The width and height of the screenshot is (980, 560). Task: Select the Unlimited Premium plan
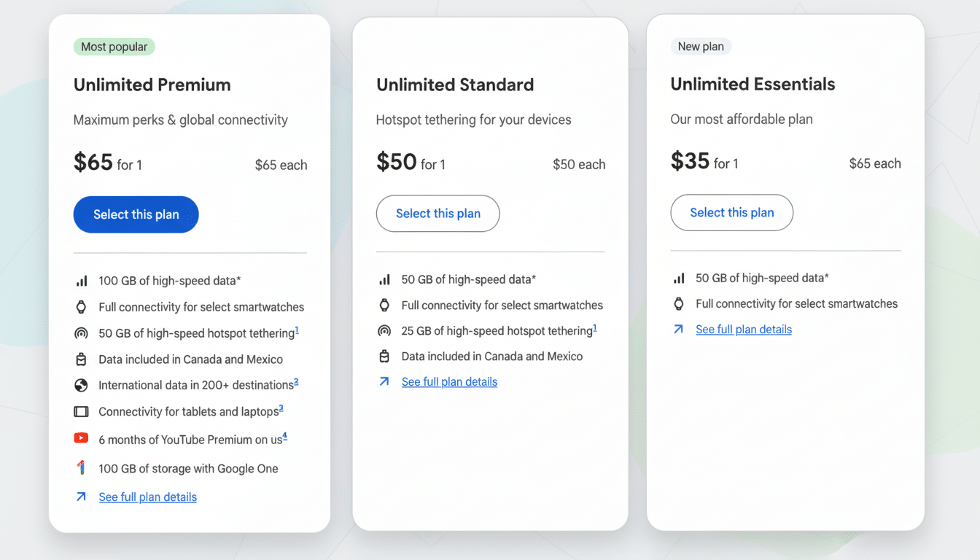coord(136,214)
